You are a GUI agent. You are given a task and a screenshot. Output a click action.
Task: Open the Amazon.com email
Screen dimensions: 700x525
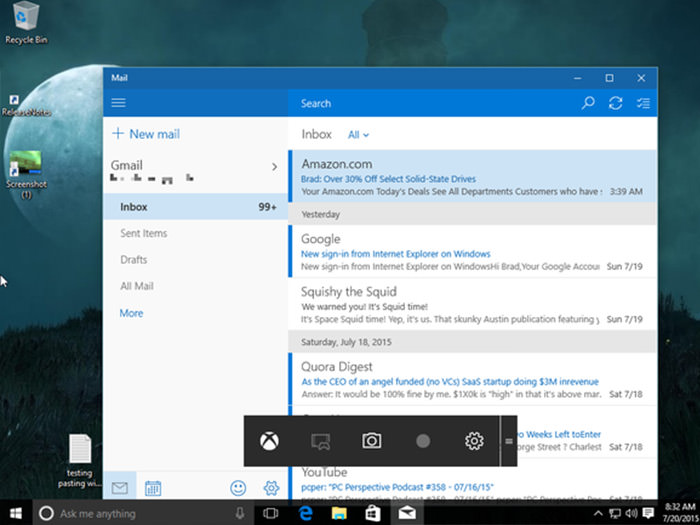450,177
